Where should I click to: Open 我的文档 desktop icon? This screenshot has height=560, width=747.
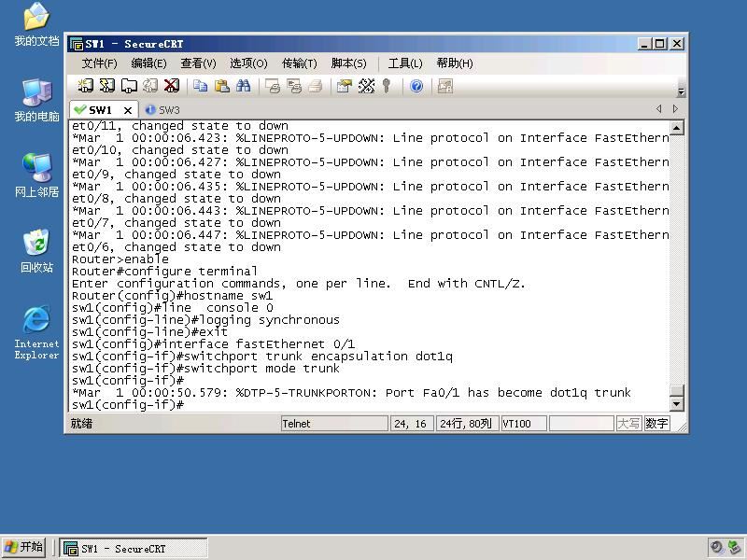(36, 25)
